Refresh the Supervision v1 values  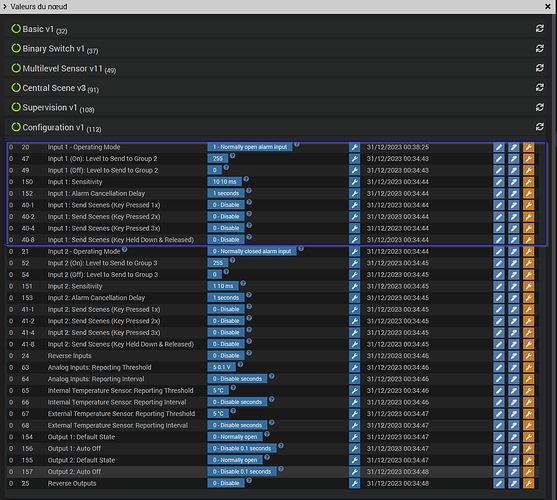click(540, 107)
